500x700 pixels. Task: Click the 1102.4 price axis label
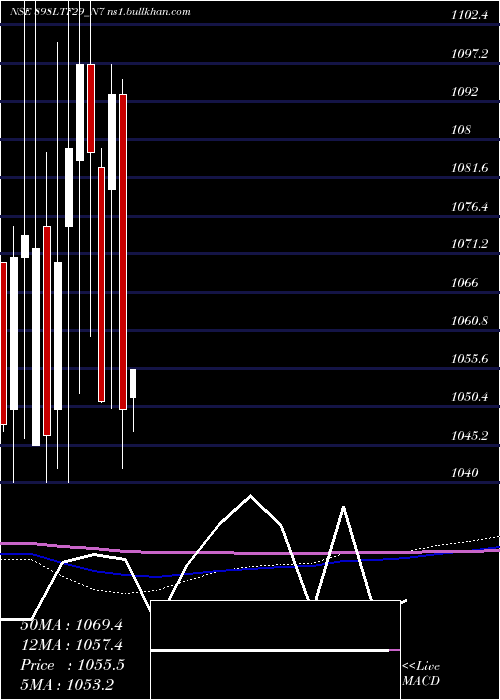(469, 15)
